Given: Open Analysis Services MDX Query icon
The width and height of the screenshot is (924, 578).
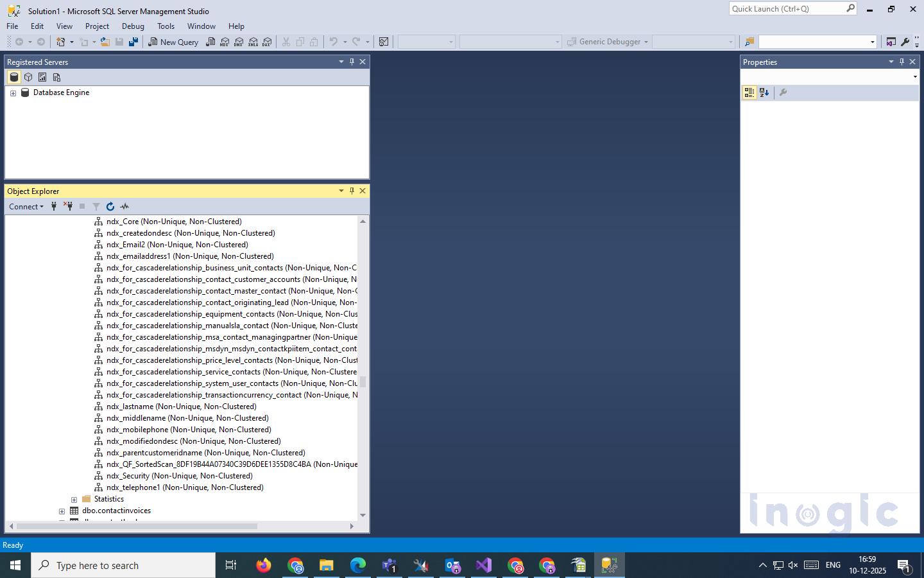Looking at the screenshot, I should coord(225,42).
